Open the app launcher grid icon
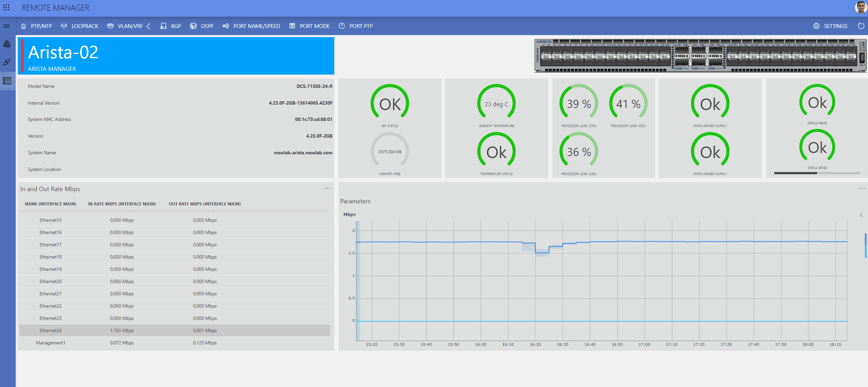The image size is (868, 387). pyautogui.click(x=6, y=7)
